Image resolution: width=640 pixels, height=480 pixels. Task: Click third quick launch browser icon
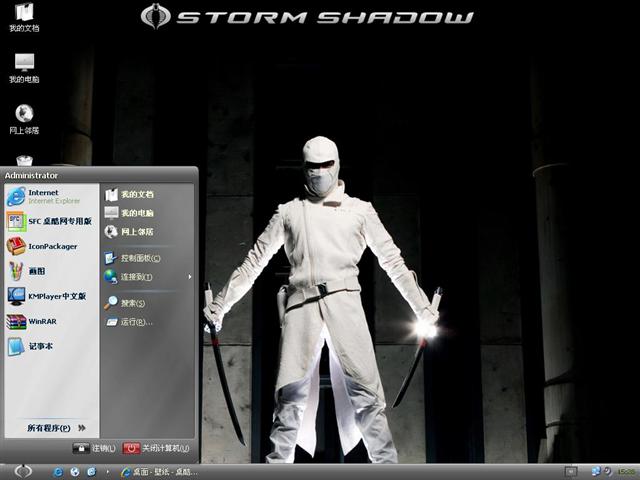[x=91, y=472]
